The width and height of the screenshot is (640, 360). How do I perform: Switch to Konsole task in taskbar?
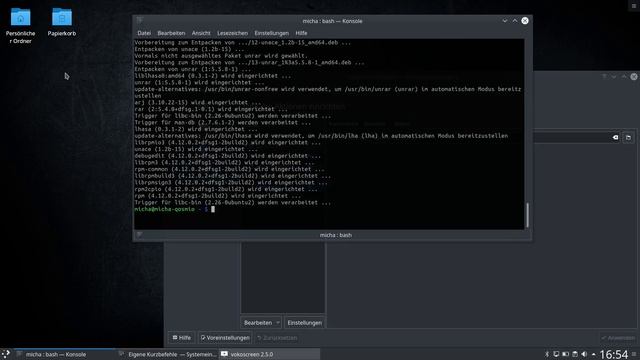(65, 354)
